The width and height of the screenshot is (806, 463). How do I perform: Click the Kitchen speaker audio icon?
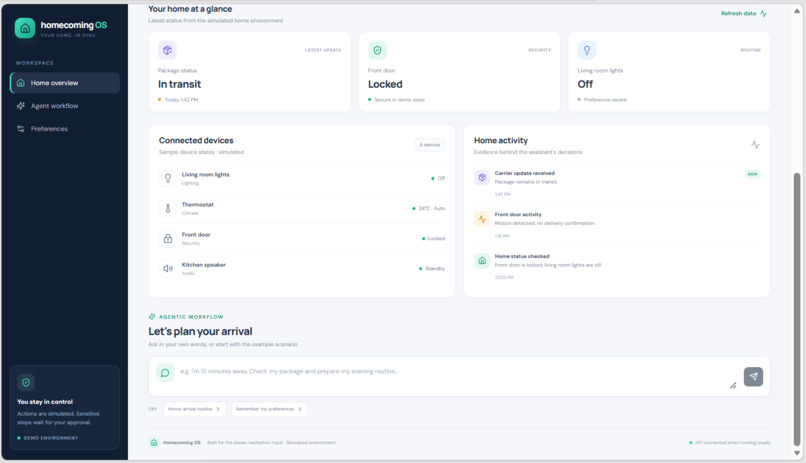click(x=168, y=268)
